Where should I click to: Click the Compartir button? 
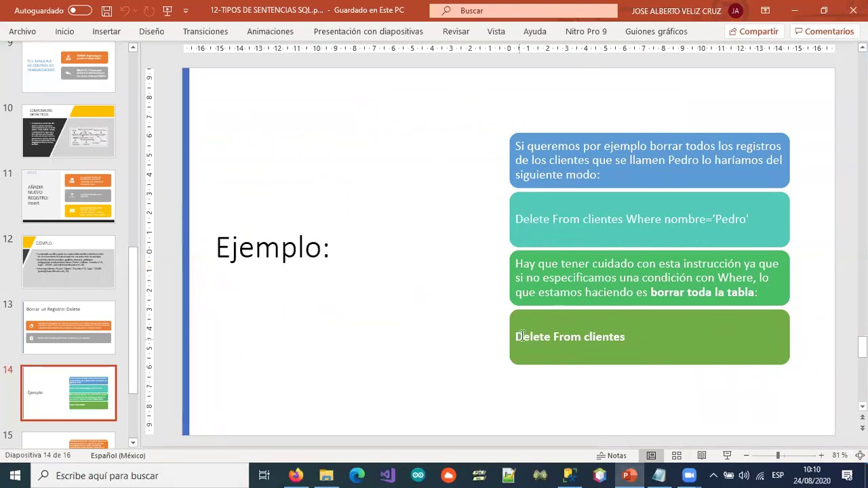point(753,31)
